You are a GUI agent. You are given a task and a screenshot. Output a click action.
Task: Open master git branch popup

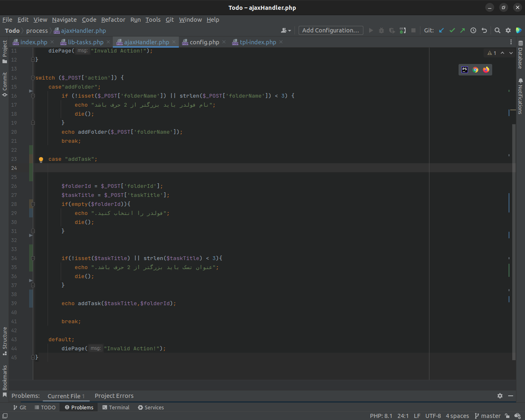[487, 415]
